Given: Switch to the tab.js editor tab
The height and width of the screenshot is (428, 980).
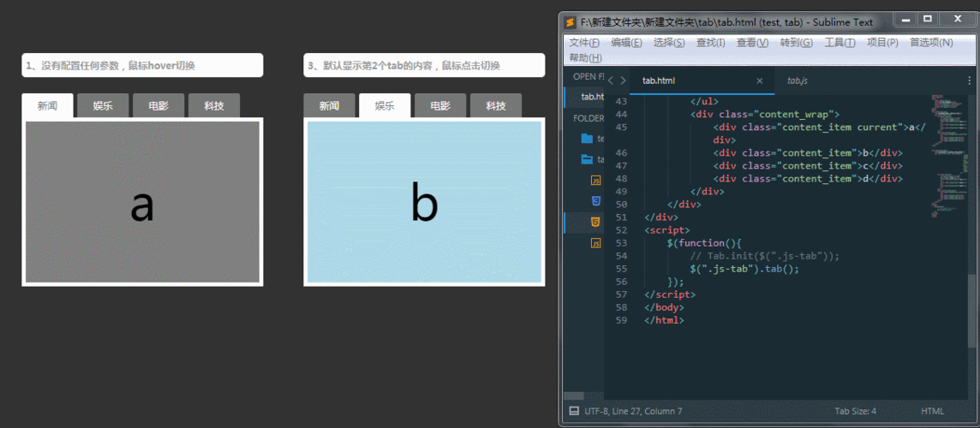Looking at the screenshot, I should 797,80.
